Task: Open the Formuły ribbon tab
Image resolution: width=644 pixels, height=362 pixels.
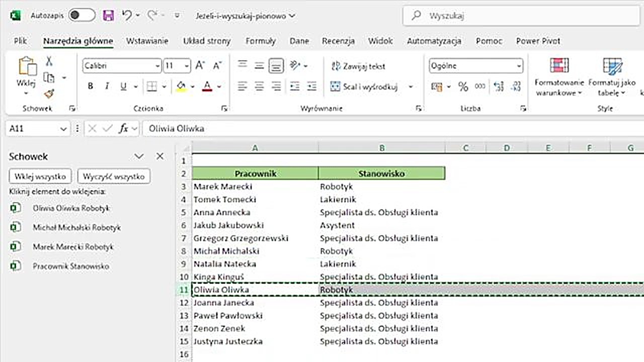Action: 260,41
